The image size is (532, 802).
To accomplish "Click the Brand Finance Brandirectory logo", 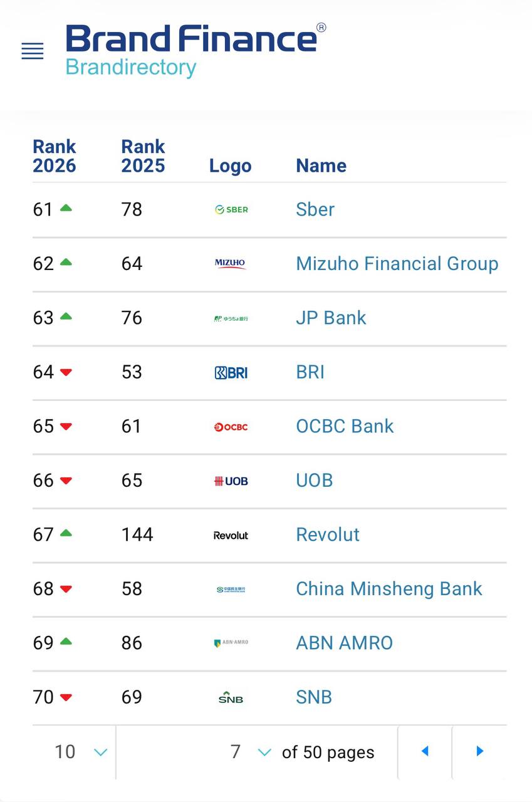I will tap(196, 50).
